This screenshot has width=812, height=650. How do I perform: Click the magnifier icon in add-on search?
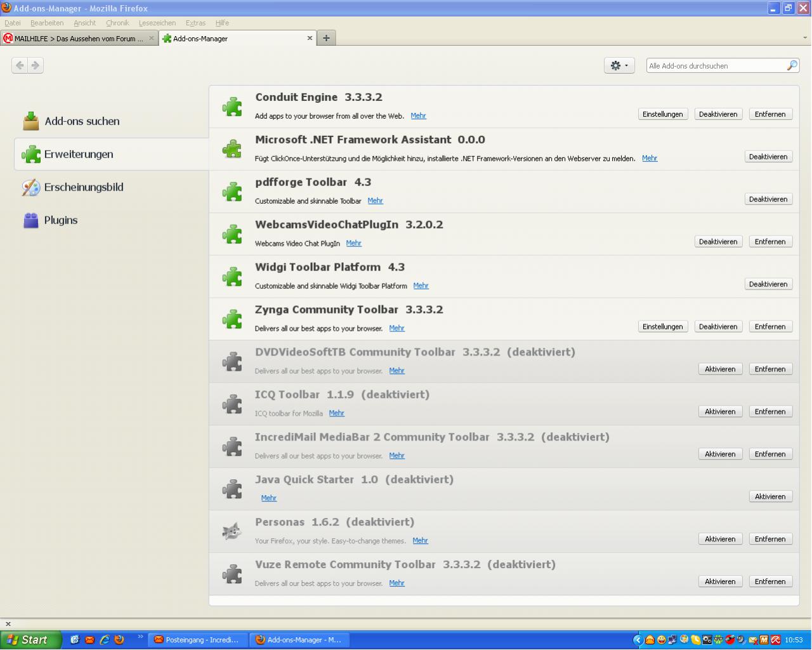click(x=792, y=65)
